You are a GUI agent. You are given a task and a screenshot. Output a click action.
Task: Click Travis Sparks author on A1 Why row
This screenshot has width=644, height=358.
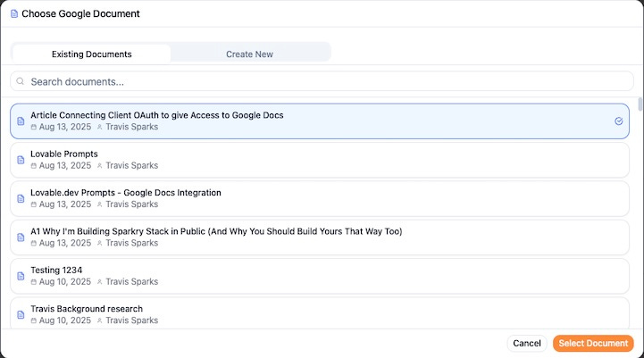[132, 243]
